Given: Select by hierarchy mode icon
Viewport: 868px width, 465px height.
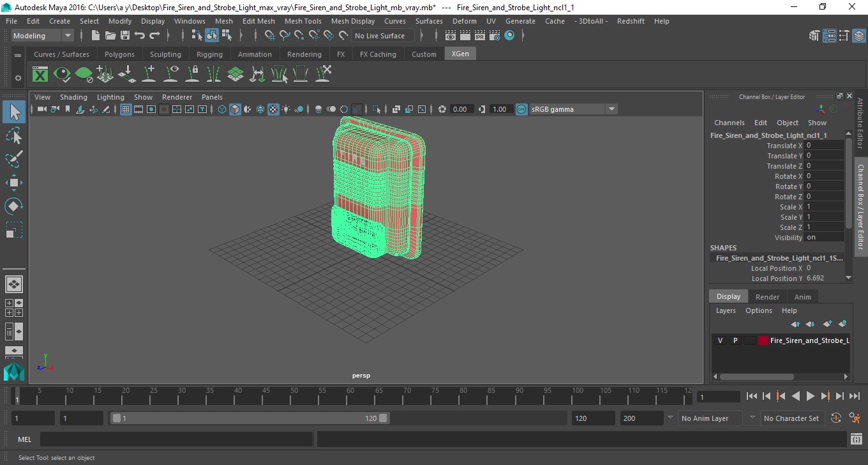Looking at the screenshot, I should click(x=197, y=36).
